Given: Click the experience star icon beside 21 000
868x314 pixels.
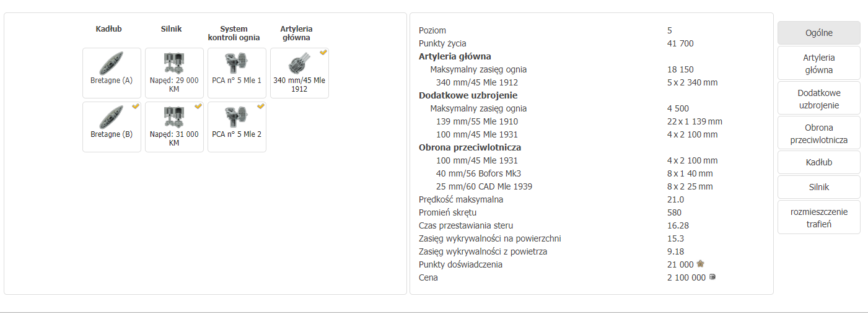Looking at the screenshot, I should tap(700, 264).
